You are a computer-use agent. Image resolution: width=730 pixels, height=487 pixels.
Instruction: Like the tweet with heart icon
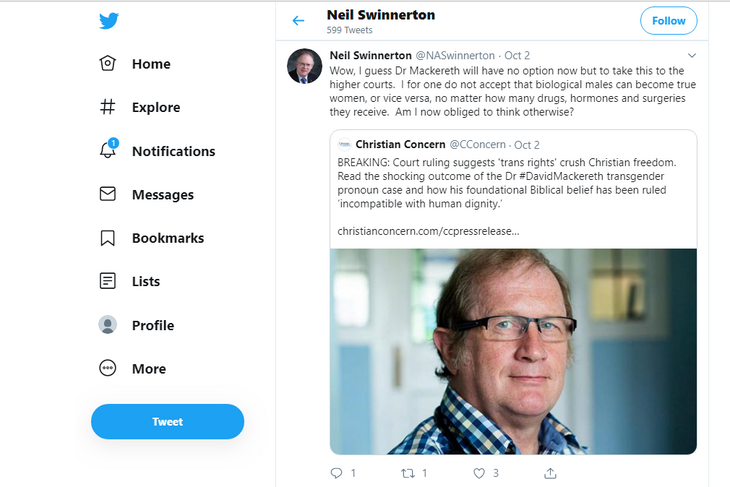coord(479,472)
